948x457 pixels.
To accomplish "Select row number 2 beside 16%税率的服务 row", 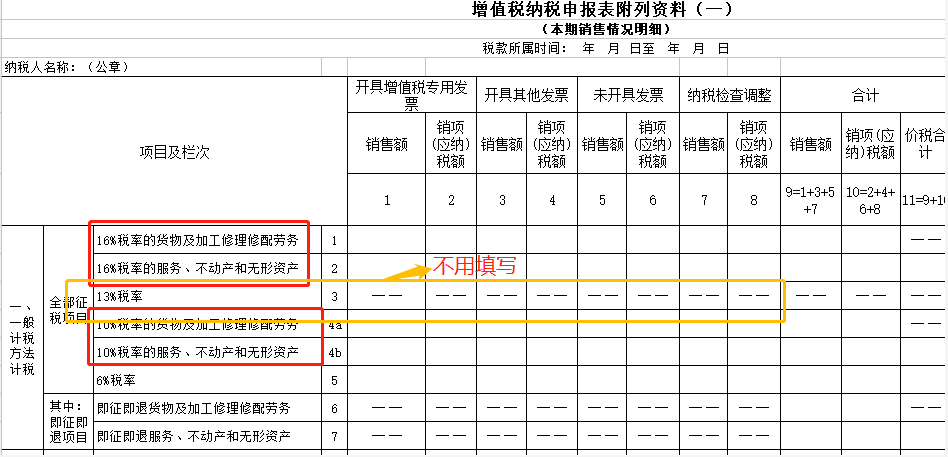I will click(334, 268).
